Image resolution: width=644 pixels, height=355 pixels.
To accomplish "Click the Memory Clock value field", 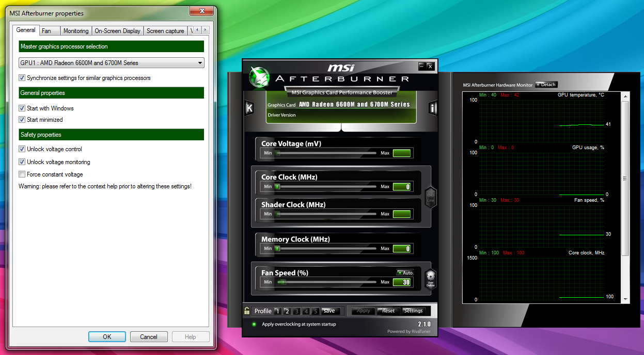I will 402,249.
